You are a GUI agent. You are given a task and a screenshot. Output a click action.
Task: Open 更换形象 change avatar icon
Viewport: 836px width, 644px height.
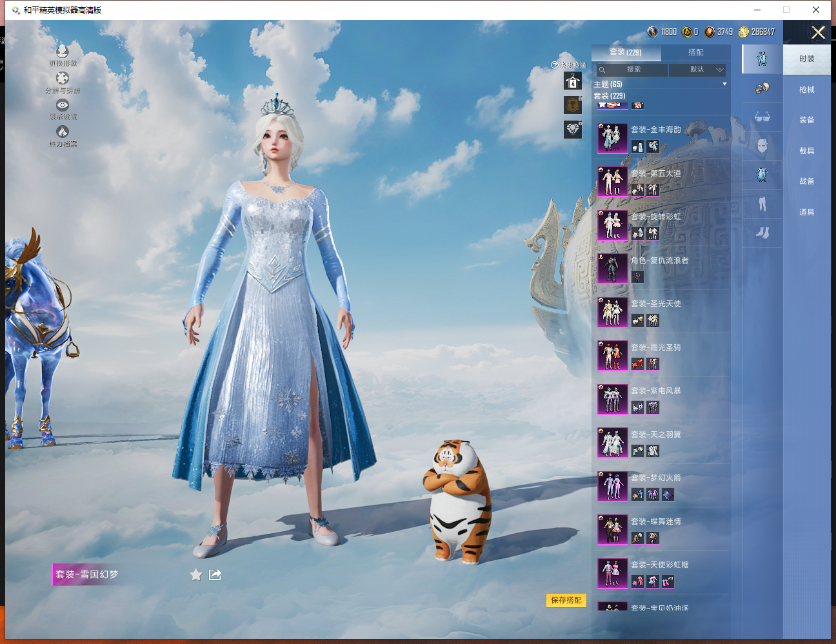(x=63, y=52)
